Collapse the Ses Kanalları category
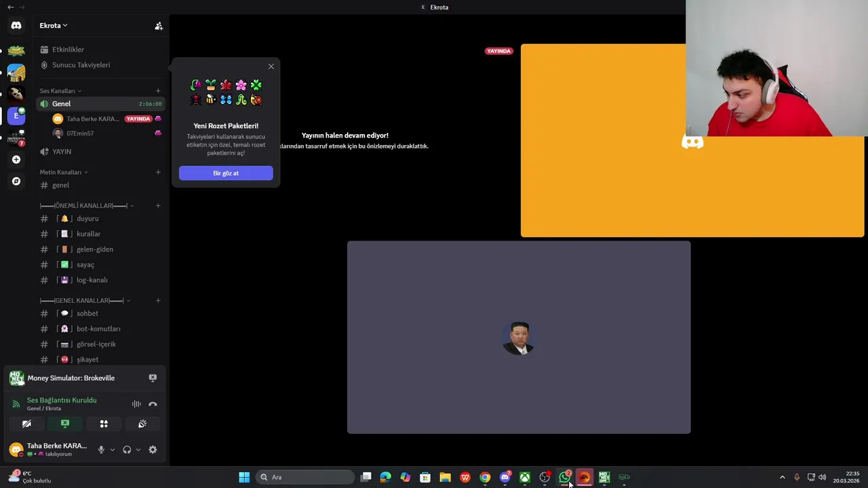Image resolution: width=868 pixels, height=488 pixels. coord(60,91)
